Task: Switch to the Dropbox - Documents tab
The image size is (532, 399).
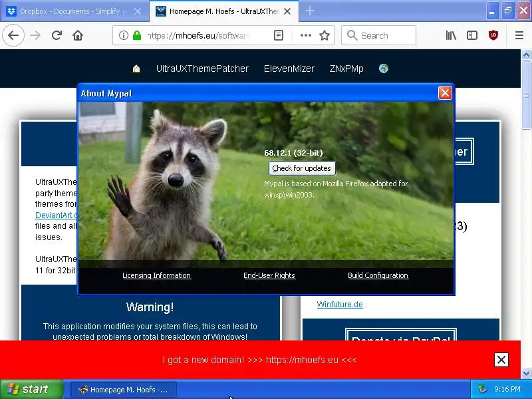Action: pos(74,11)
